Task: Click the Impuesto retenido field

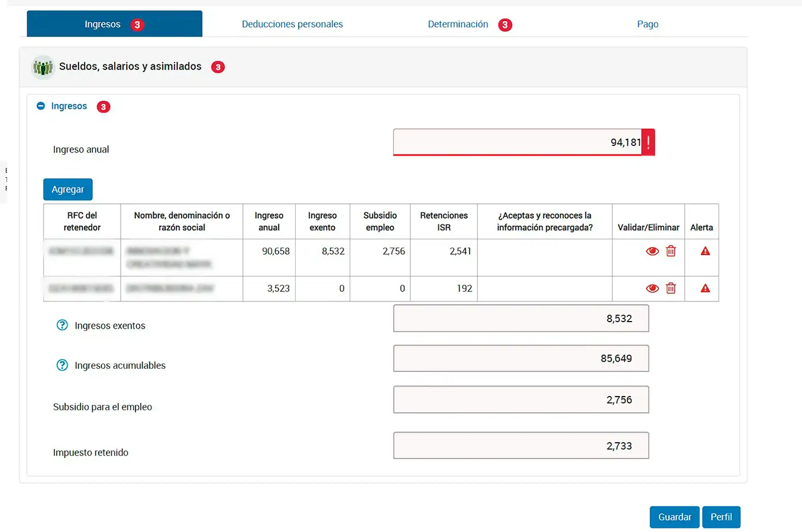Action: pyautogui.click(x=520, y=446)
